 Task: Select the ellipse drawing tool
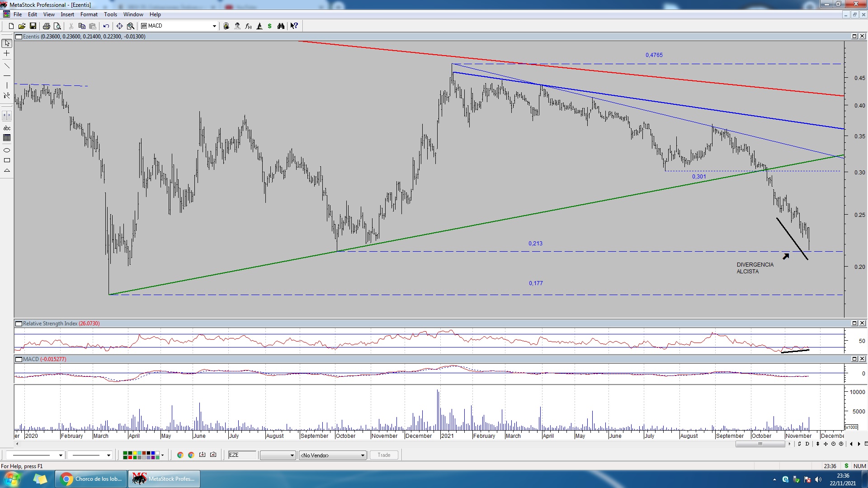(7, 150)
